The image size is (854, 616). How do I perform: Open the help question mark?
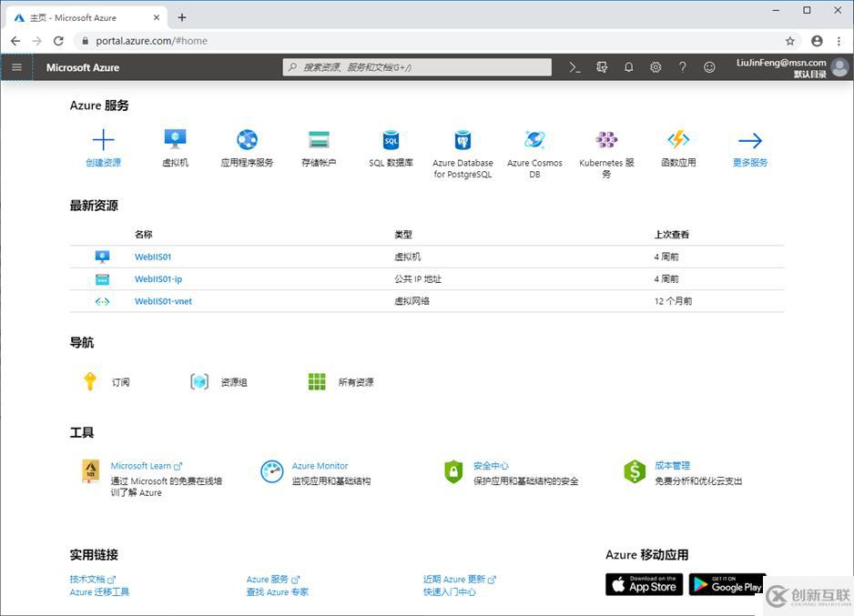click(683, 67)
